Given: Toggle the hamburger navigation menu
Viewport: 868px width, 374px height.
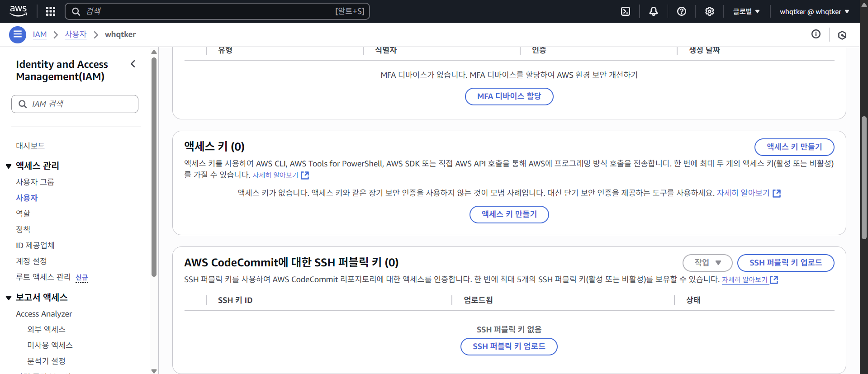Looking at the screenshot, I should click(18, 34).
